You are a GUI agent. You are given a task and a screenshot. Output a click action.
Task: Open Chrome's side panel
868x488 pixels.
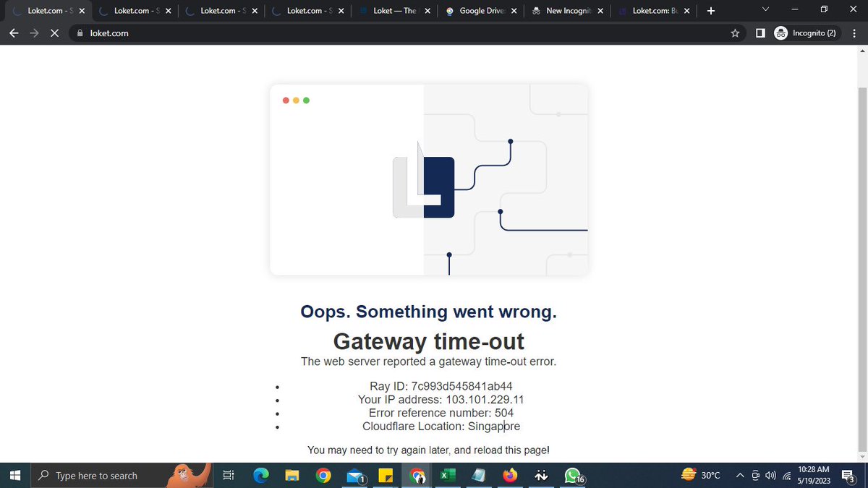759,33
